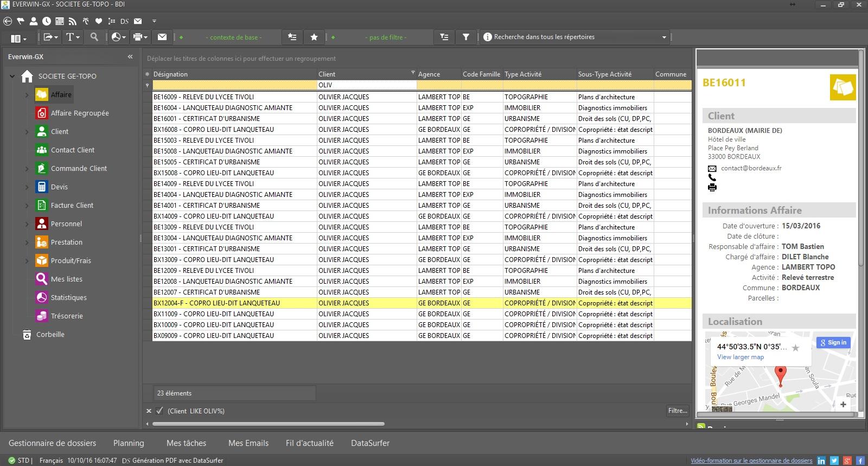Click the clock icon in the quick toolbar
Viewport: 868px width, 466px height.
47,21
